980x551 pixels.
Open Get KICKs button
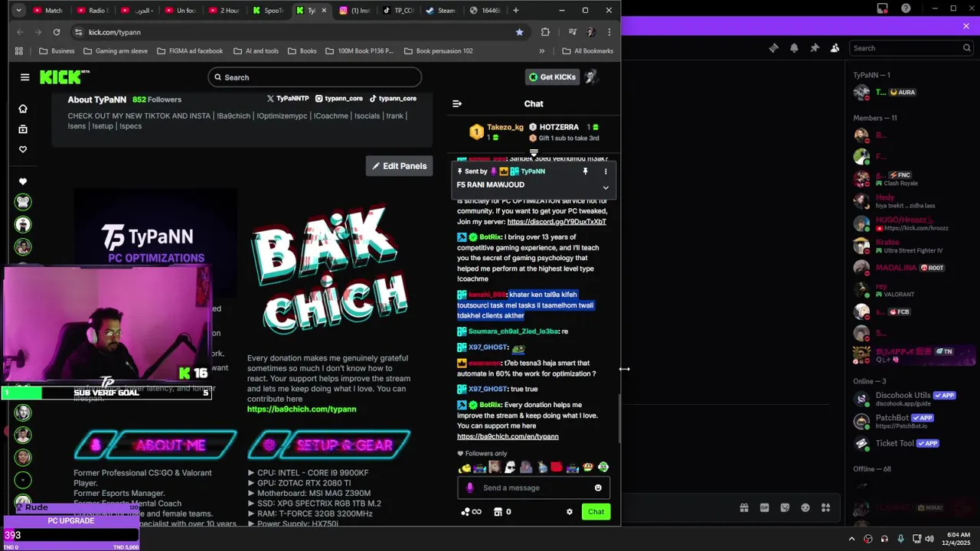[552, 77]
